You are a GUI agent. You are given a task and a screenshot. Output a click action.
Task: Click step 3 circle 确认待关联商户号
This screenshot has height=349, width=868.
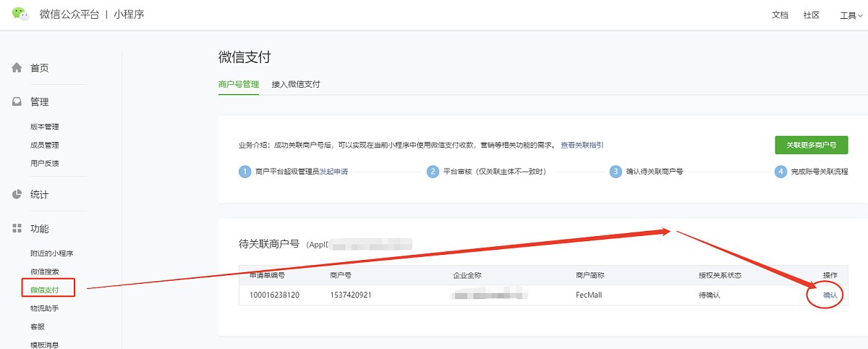click(616, 172)
